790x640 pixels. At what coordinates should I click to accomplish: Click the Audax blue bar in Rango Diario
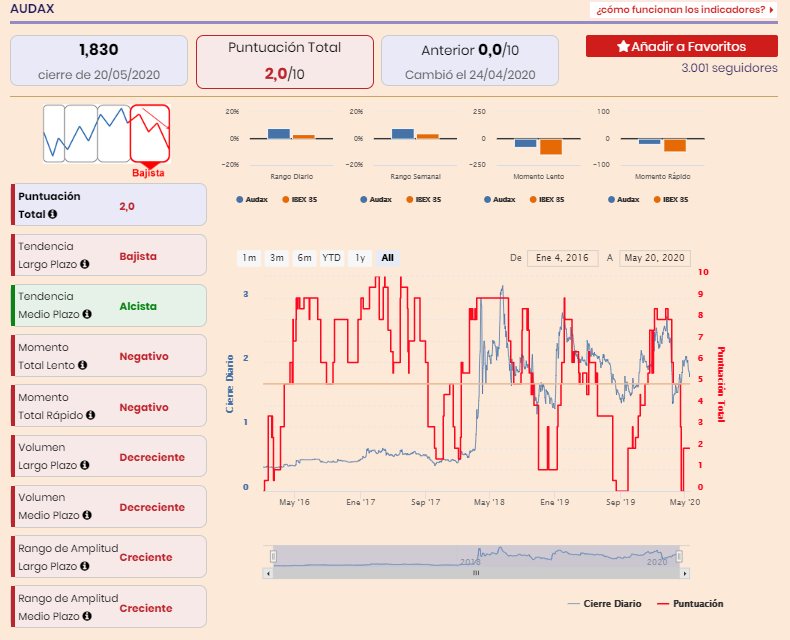tap(279, 134)
